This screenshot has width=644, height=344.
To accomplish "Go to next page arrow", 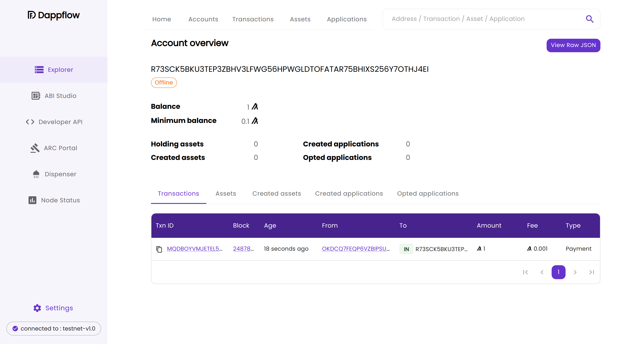I will coord(575,272).
